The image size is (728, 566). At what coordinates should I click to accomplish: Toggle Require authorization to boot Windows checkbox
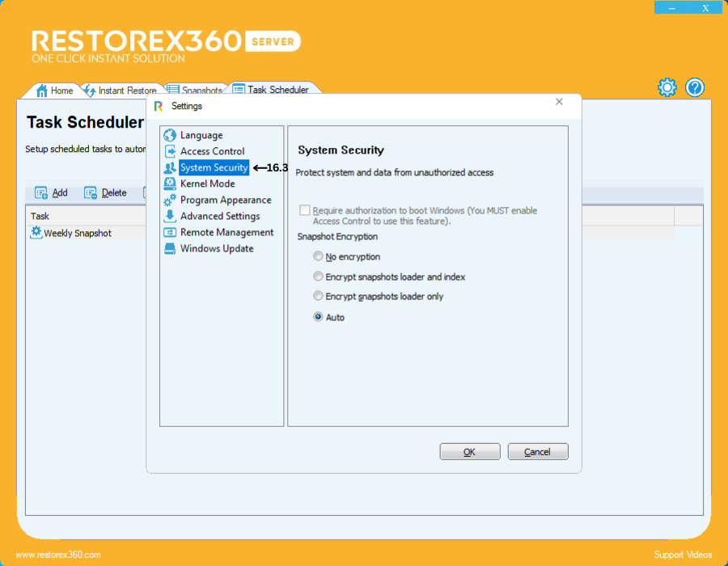click(x=305, y=210)
